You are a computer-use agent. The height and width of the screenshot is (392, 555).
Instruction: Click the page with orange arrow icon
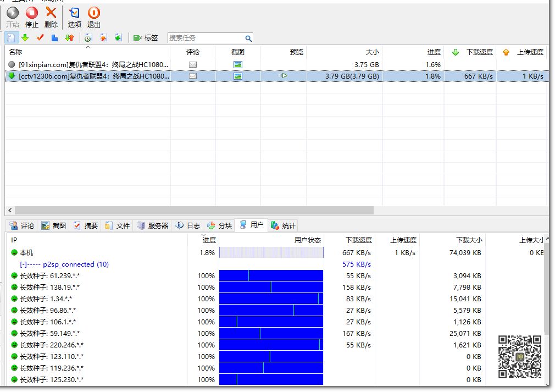(103, 37)
